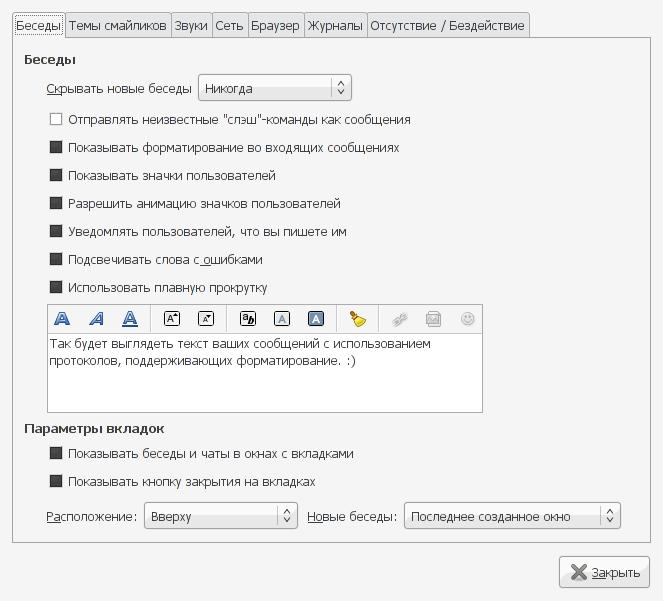Click the insert smiley icon
This screenshot has width=663, height=601.
click(466, 319)
